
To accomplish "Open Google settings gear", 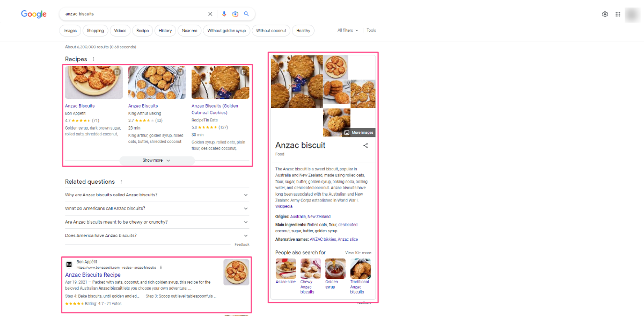I will pos(605,14).
